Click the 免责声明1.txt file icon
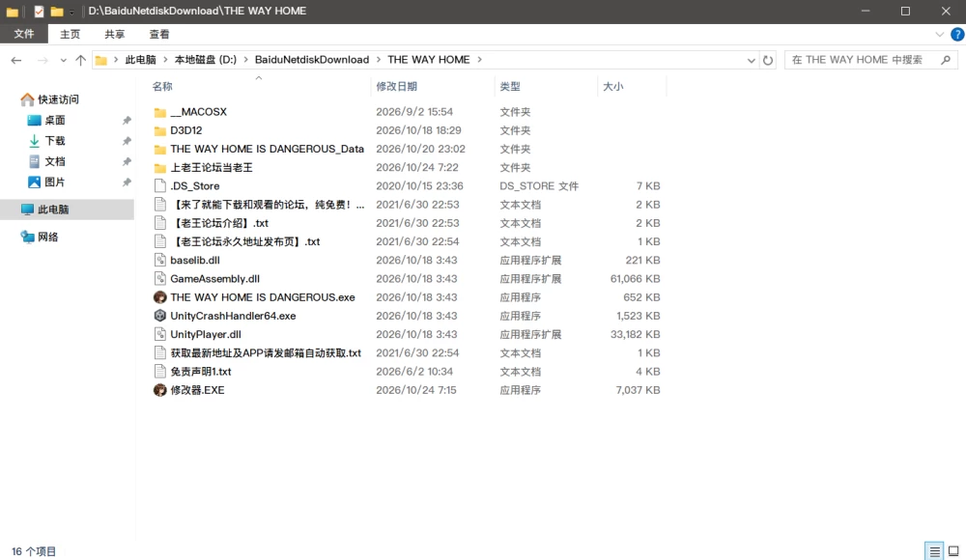The image size is (966, 560). coord(160,372)
